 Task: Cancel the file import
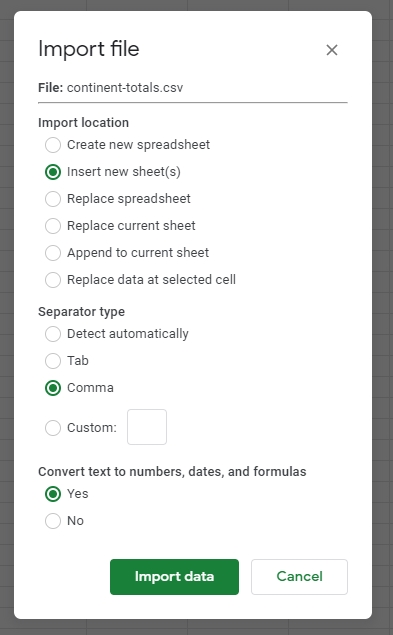[x=299, y=577]
